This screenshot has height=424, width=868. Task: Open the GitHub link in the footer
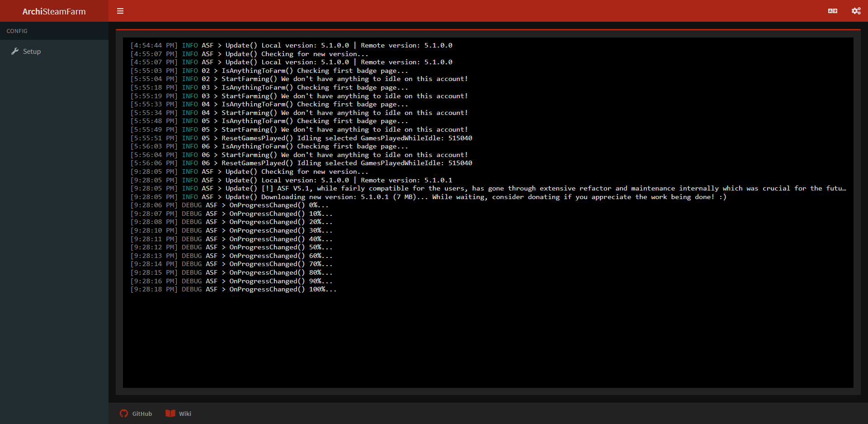click(x=136, y=413)
